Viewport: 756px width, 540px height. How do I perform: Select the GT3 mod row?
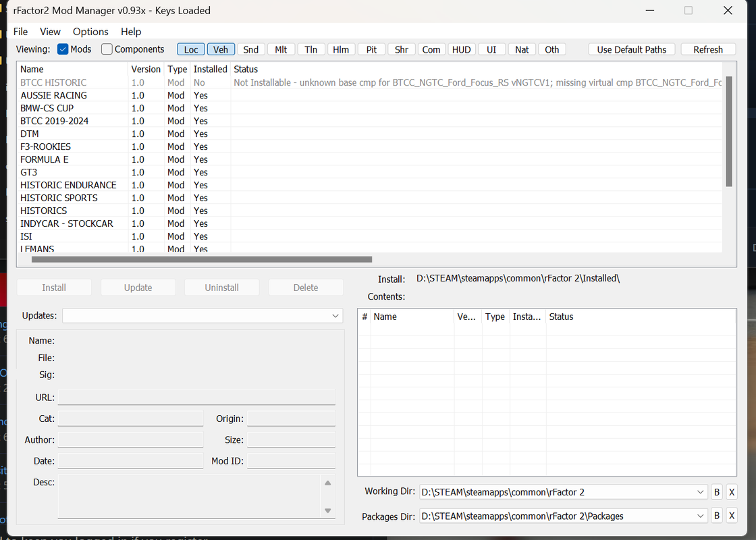click(370, 172)
